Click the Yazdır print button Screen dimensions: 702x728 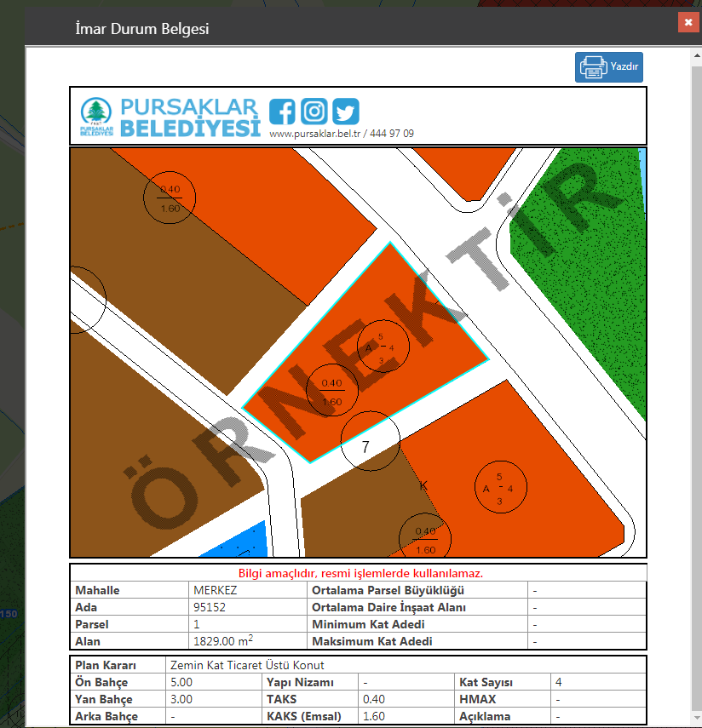tap(608, 67)
